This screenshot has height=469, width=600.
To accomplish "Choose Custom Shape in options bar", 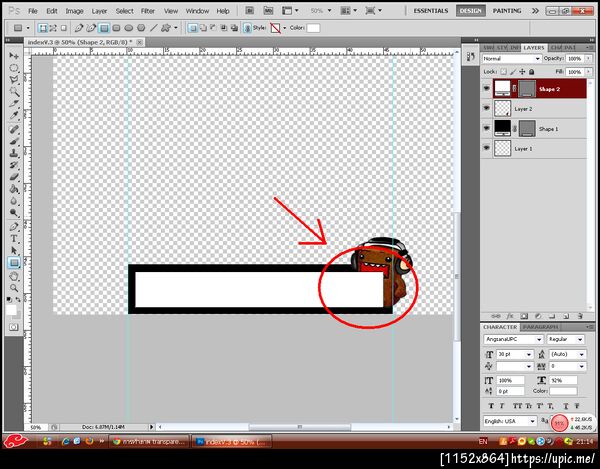I will click(166, 28).
